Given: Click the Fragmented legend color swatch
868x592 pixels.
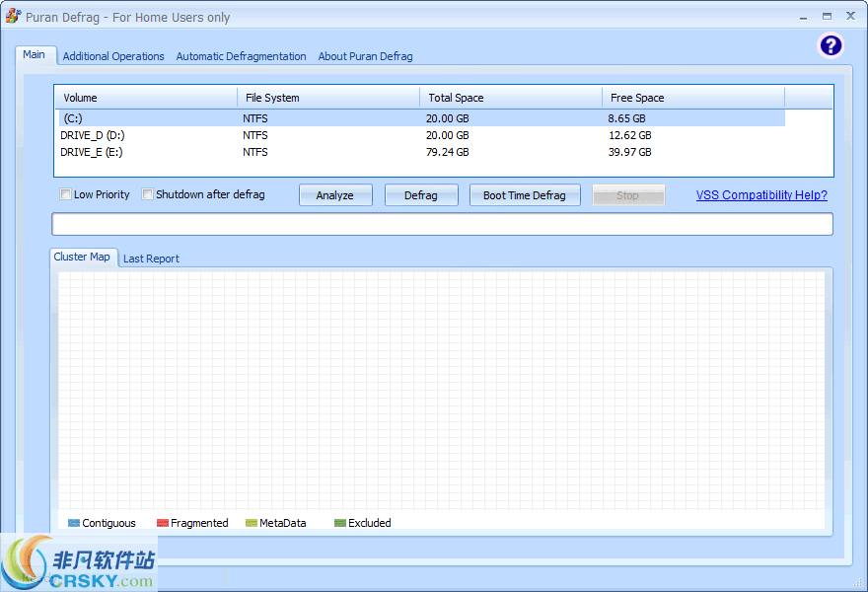Looking at the screenshot, I should point(160,523).
